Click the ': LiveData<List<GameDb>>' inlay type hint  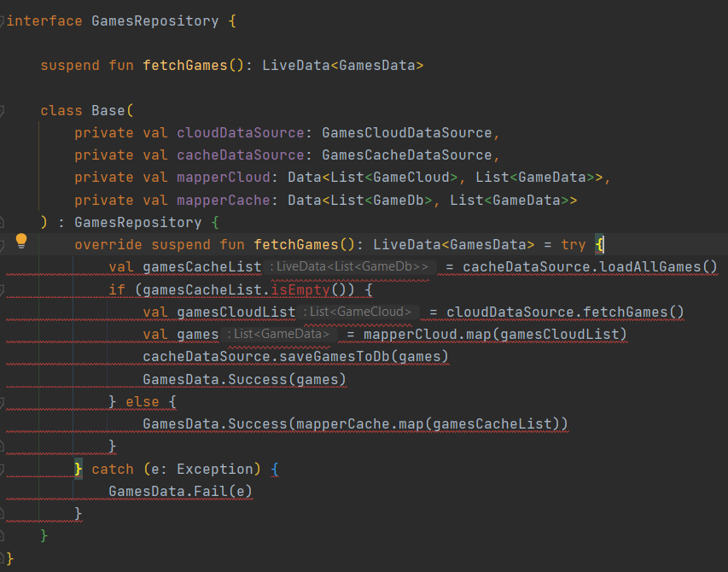coord(350,266)
